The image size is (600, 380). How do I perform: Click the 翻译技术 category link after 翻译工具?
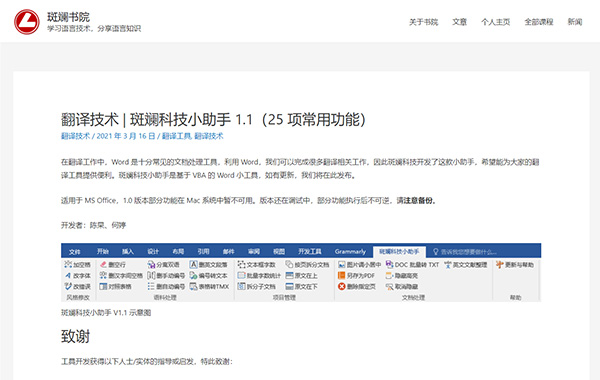pos(209,136)
